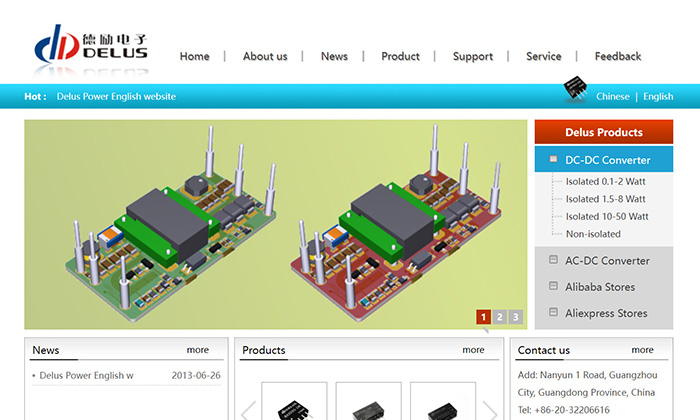Open the News menu item
This screenshot has width=700, height=420.
tap(334, 56)
